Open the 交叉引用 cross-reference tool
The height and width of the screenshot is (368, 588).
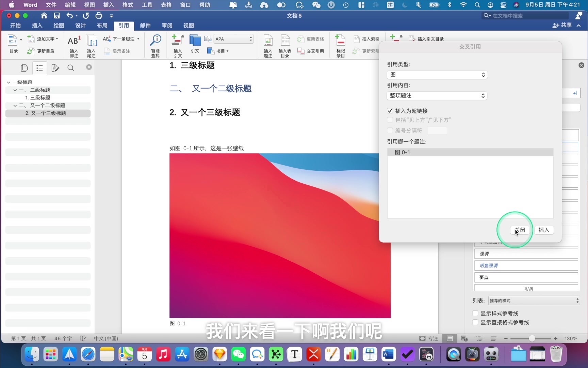pyautogui.click(x=311, y=51)
